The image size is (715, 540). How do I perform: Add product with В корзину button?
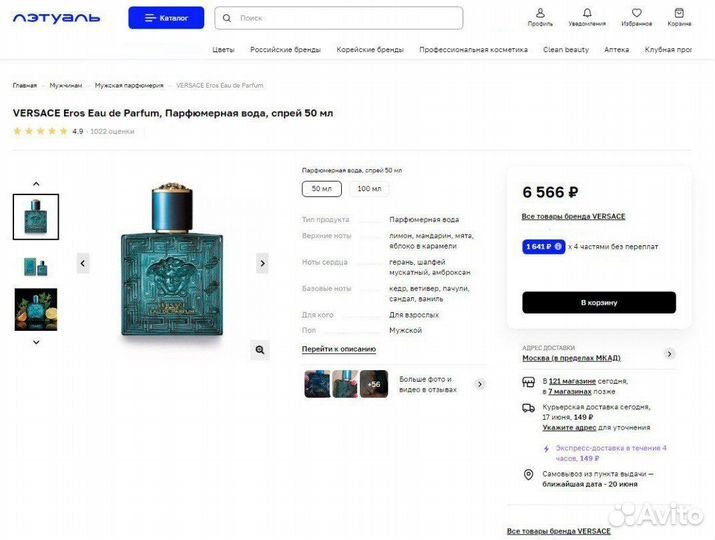point(599,302)
